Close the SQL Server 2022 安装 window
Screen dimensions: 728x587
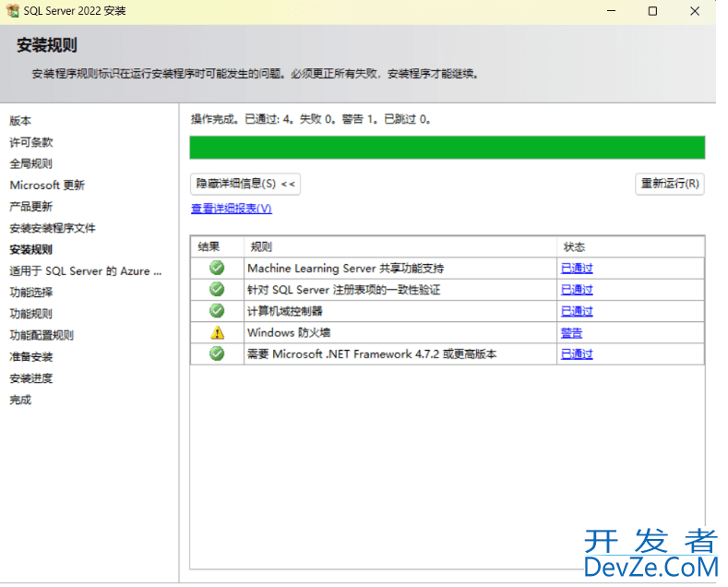click(x=695, y=11)
